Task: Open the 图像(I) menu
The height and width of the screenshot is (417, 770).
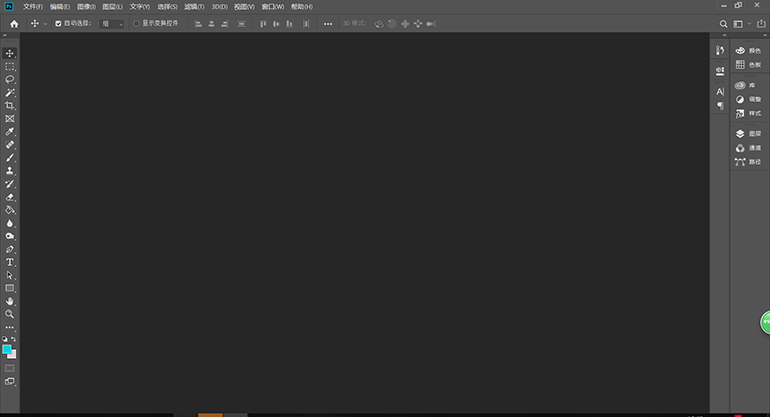Action: pos(86,7)
